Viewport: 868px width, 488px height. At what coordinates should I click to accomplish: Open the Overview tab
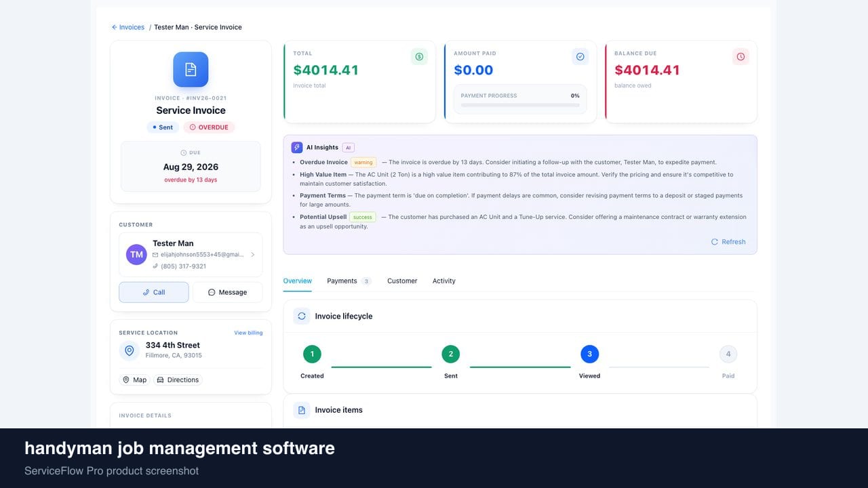(x=298, y=281)
